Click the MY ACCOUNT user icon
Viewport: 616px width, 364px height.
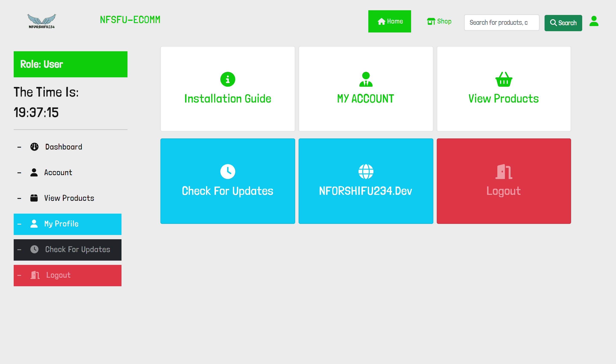(x=366, y=79)
